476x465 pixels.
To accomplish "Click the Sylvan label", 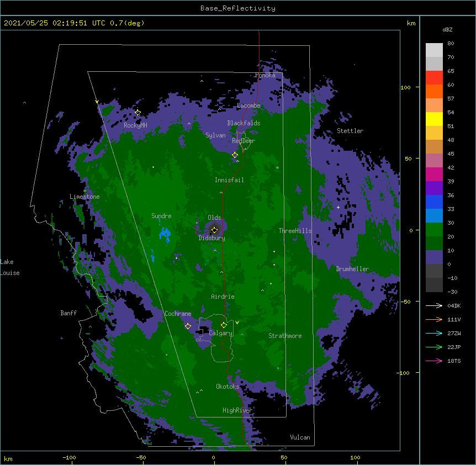I will pos(215,135).
